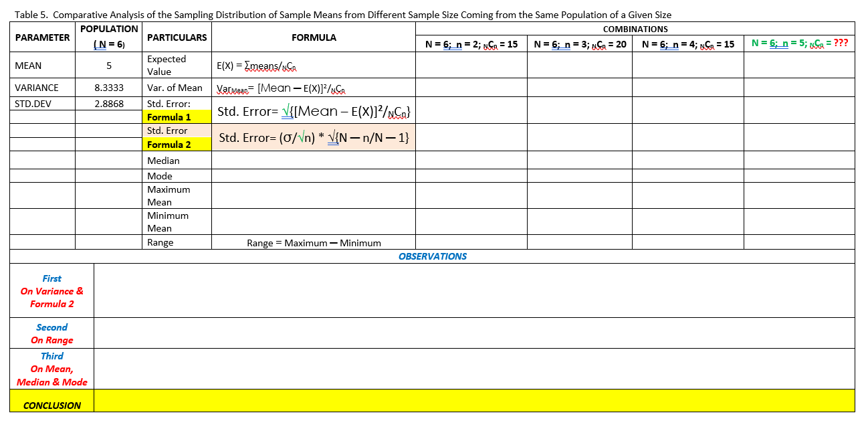Click Range row cell under n = 5
Image resolution: width=868 pixels, height=433 pixels.
pyautogui.click(x=799, y=242)
